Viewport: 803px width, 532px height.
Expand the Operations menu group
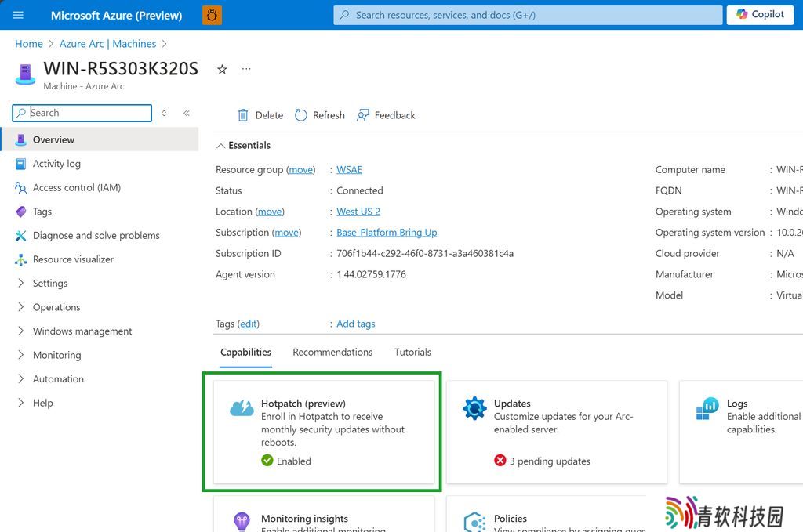21,307
